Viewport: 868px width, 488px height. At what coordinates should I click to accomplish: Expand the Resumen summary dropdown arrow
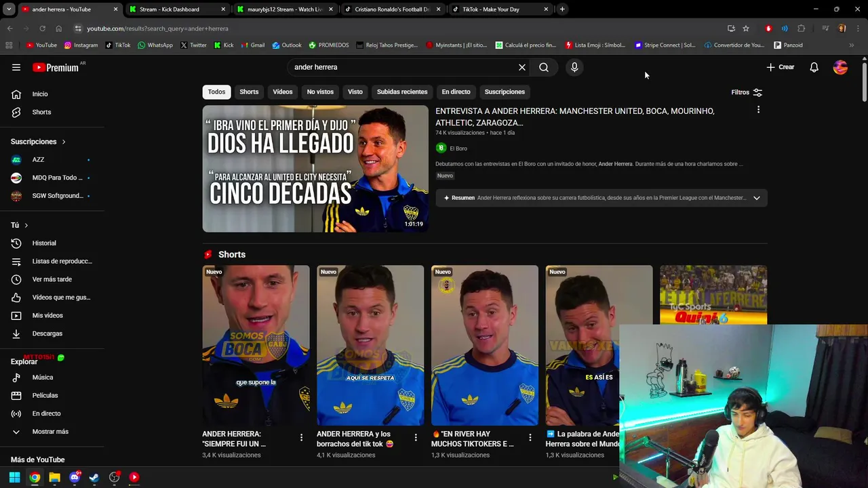[x=757, y=198]
